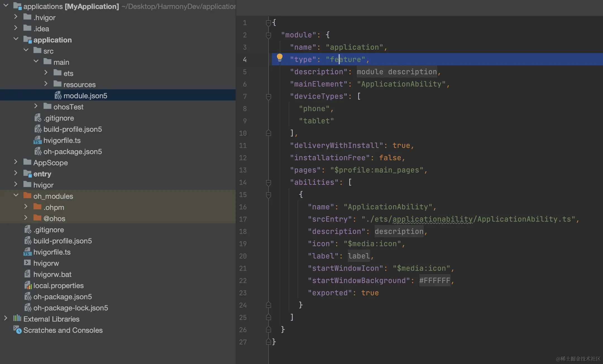
Task: Click line number 13 in the gutter
Action: click(243, 170)
